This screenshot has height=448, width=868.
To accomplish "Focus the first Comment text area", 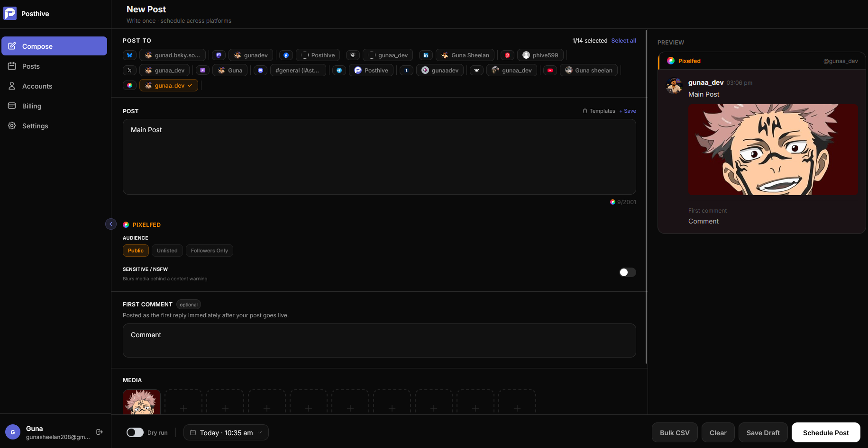I will click(379, 340).
